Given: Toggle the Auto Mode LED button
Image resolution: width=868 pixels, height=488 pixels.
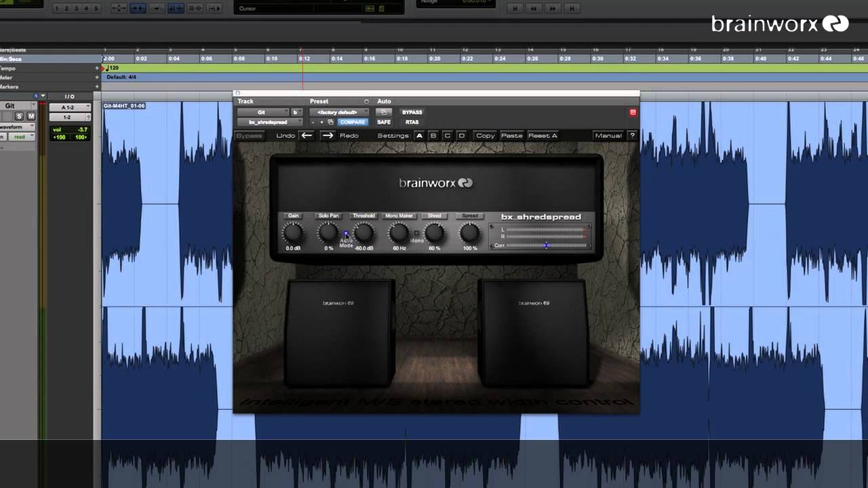Looking at the screenshot, I should 346,235.
